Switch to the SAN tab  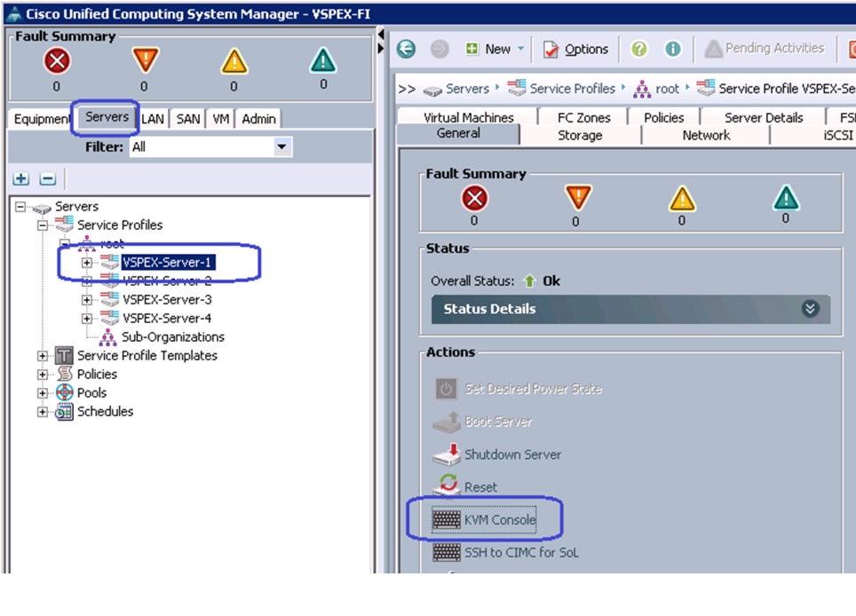(x=187, y=119)
